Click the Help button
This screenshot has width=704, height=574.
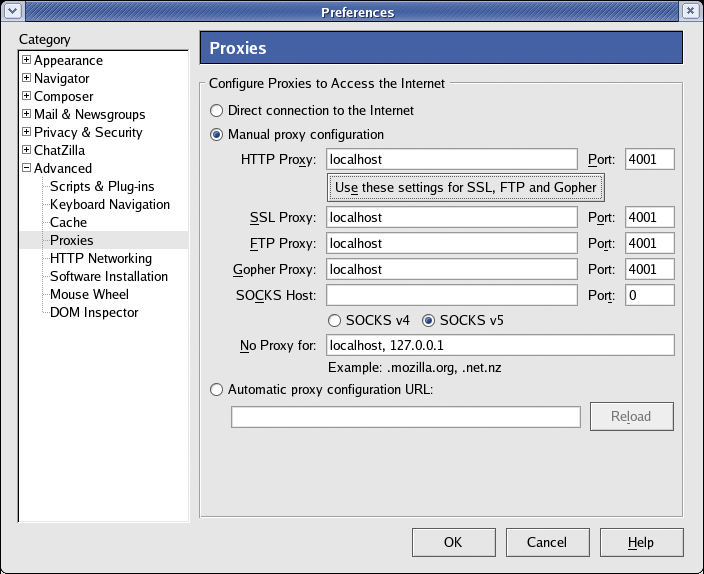(x=641, y=542)
